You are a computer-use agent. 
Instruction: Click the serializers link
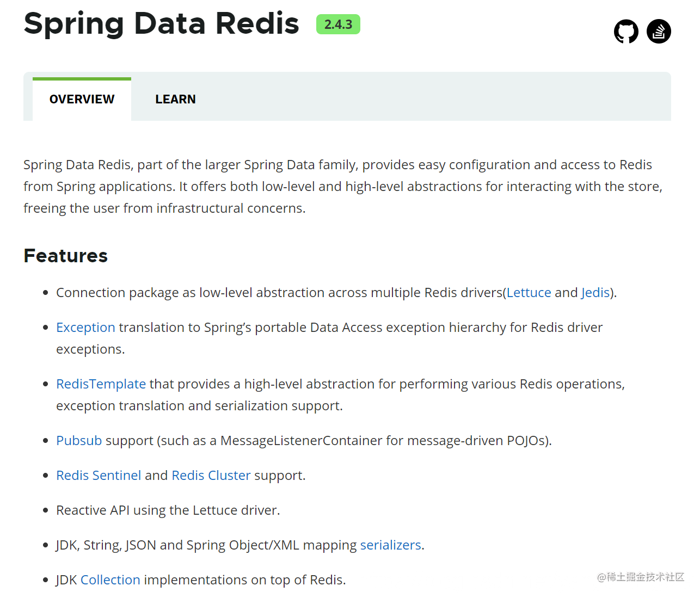pyautogui.click(x=391, y=545)
